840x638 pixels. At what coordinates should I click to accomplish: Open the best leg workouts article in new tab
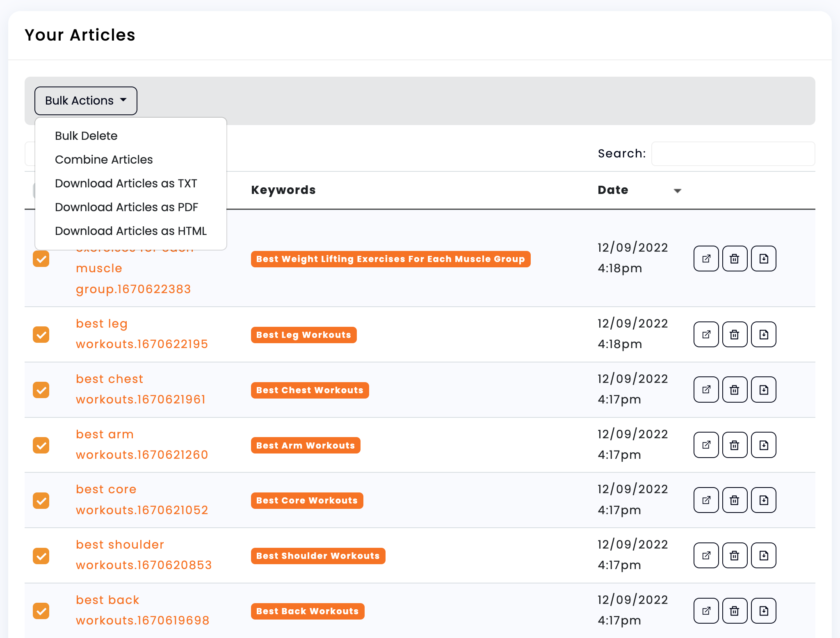click(705, 335)
